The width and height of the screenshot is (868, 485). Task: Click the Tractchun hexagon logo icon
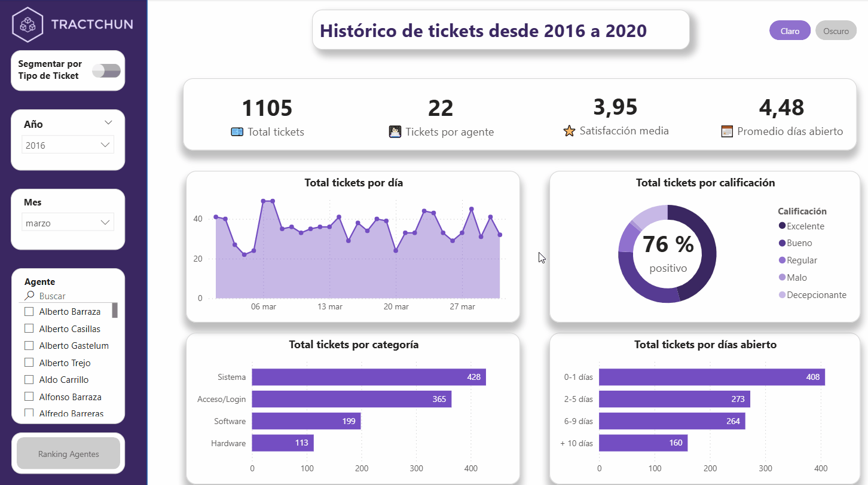[27, 25]
